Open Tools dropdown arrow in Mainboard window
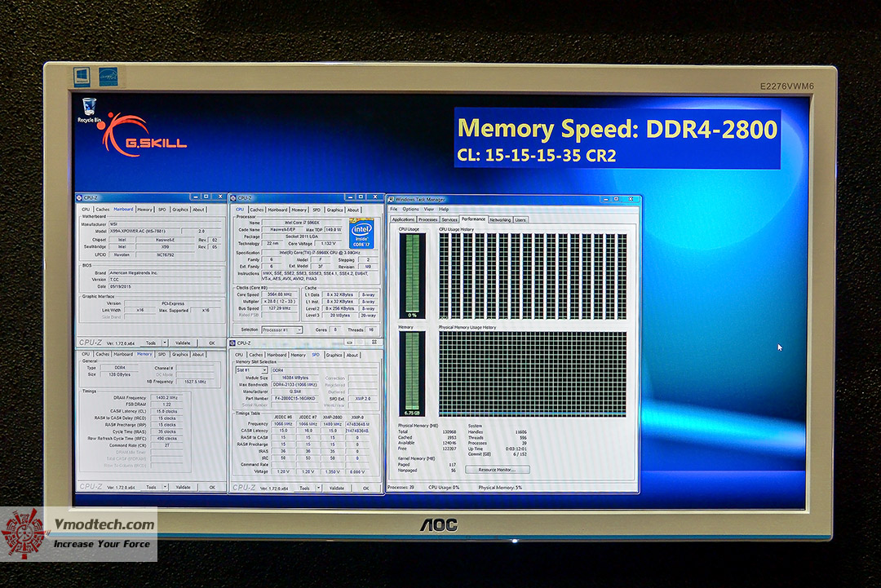This screenshot has width=881, height=588. click(165, 343)
